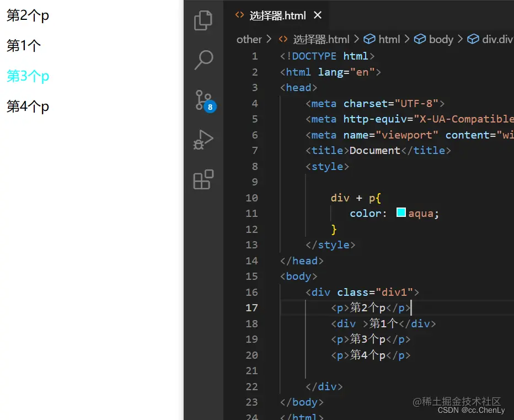Image resolution: width=514 pixels, height=420 pixels.
Task: Click '第2个p' in the browser preview
Action: (28, 16)
